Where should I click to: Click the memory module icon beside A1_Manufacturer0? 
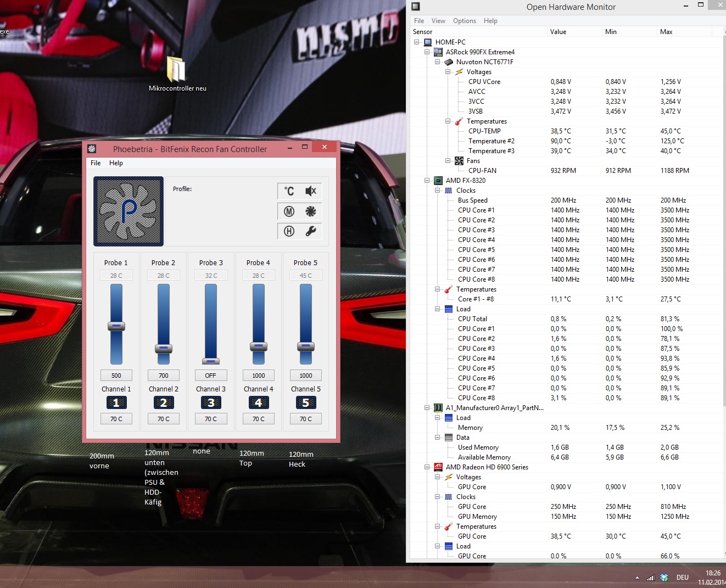438,408
